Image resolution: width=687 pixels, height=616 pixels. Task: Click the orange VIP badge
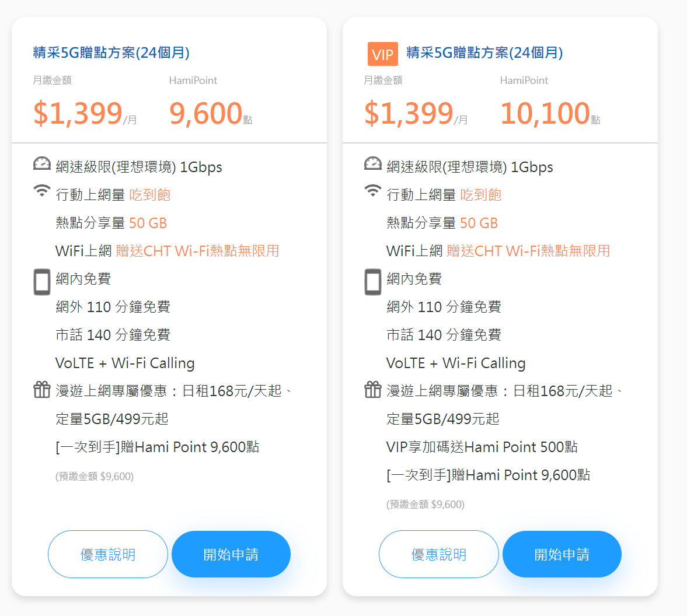(382, 54)
